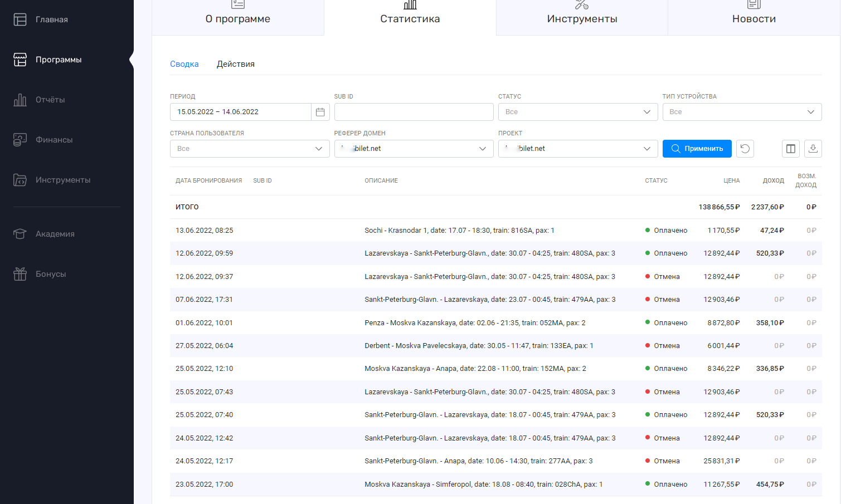Viewport: 841px width, 504px height.
Task: Open Отчёты in the sidebar
Action: 50,100
